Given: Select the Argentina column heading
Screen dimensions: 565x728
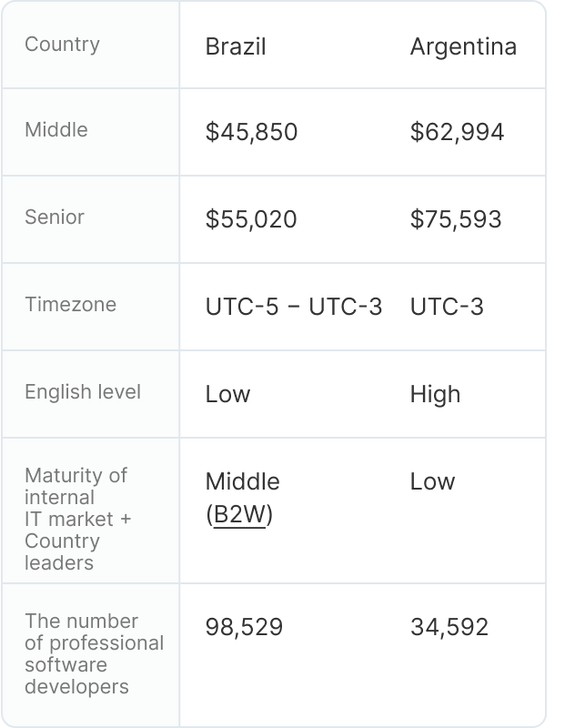Looking at the screenshot, I should (463, 46).
